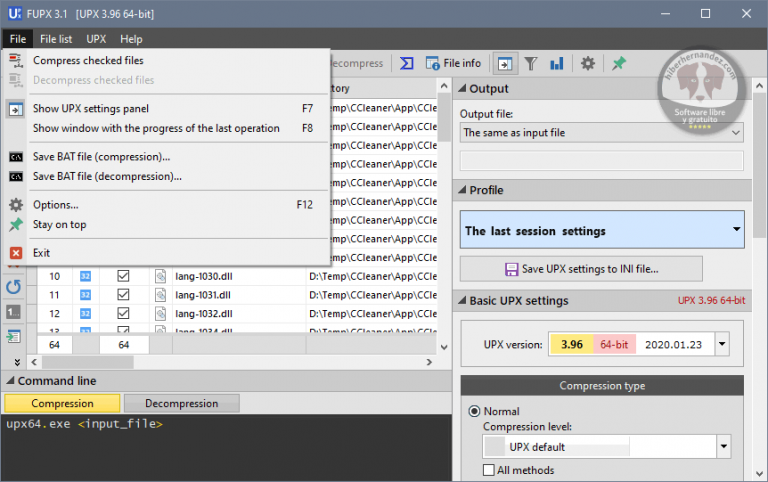Click the green pin stay-on-top icon
This screenshot has width=768, height=482.
[x=619, y=63]
